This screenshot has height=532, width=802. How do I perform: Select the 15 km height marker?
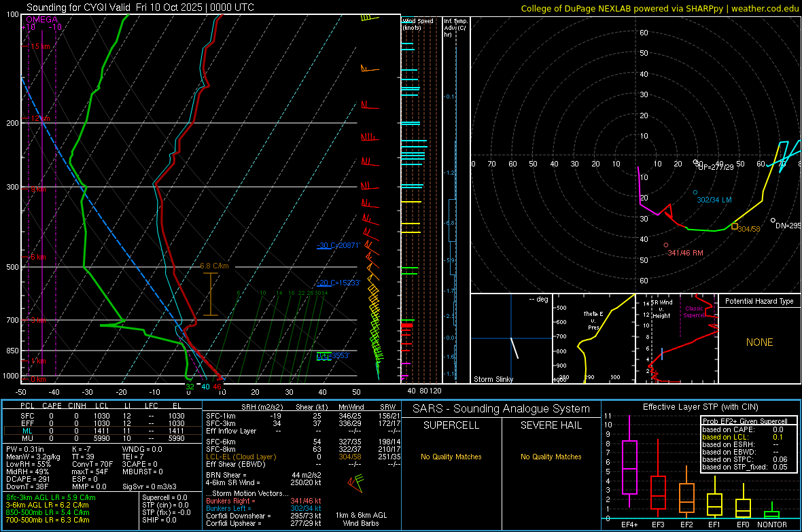(x=40, y=46)
